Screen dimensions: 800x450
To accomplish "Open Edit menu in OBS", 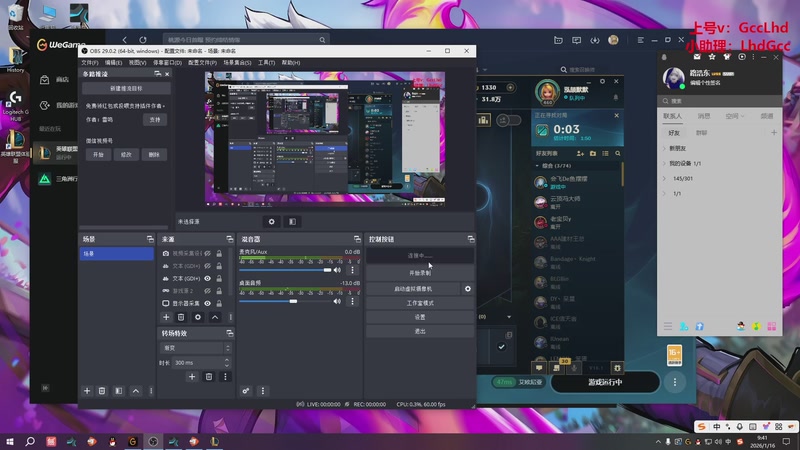I will click(x=113, y=63).
